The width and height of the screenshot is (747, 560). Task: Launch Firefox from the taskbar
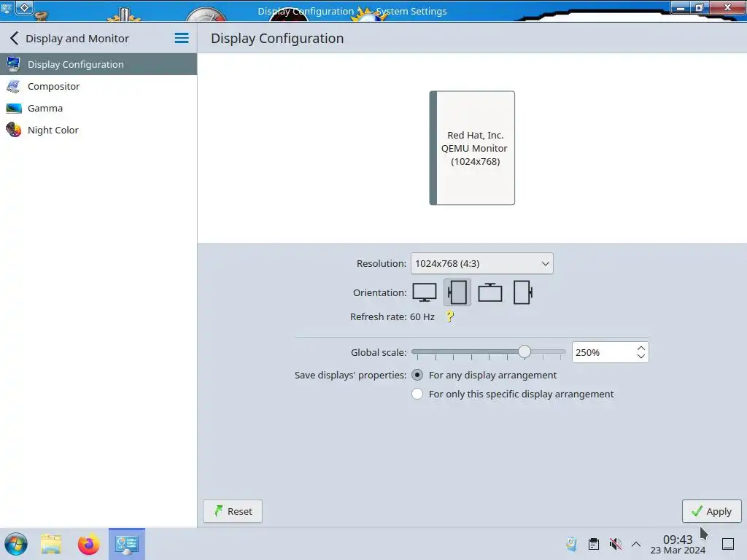[88, 544]
